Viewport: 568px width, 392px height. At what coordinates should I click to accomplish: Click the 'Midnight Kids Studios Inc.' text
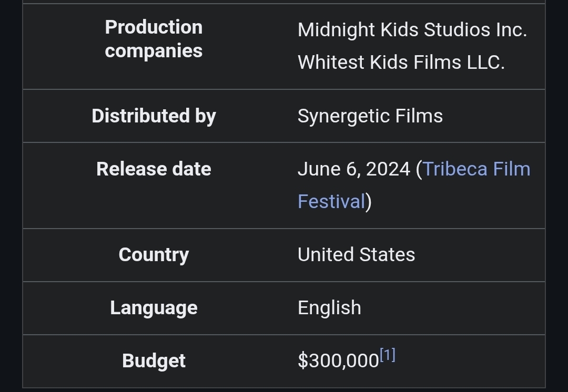(412, 29)
